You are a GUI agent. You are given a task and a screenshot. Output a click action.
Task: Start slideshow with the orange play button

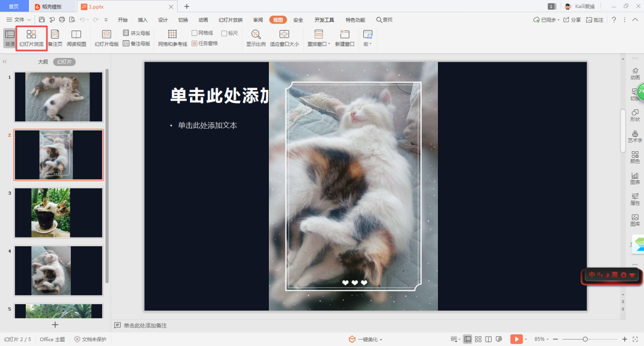click(x=516, y=339)
